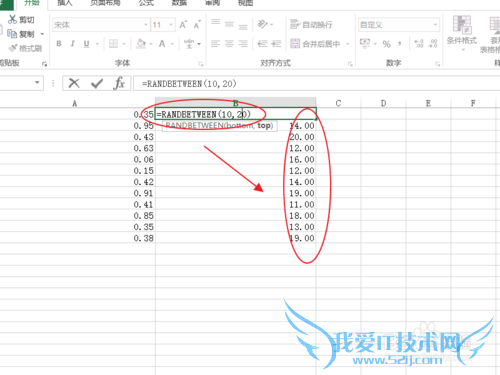Click the cell showing 13.00

[236, 227]
